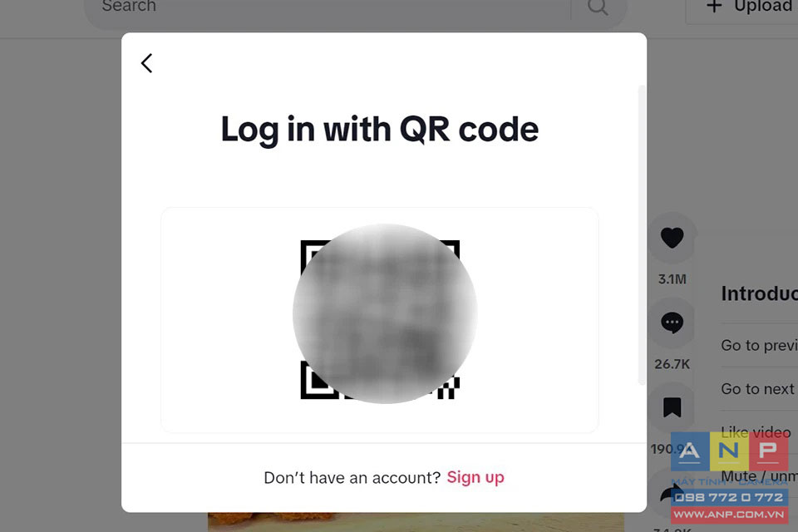
Task: Open comments via the speech bubble icon
Action: click(672, 323)
